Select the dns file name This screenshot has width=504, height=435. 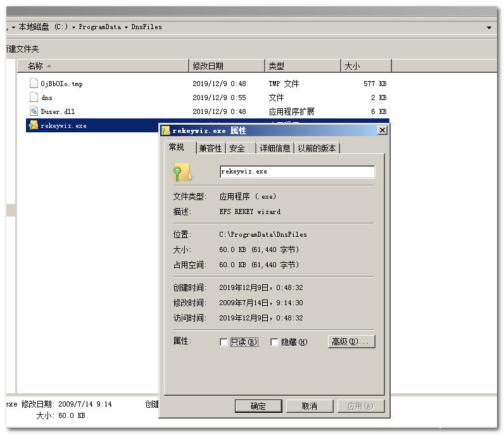click(47, 98)
